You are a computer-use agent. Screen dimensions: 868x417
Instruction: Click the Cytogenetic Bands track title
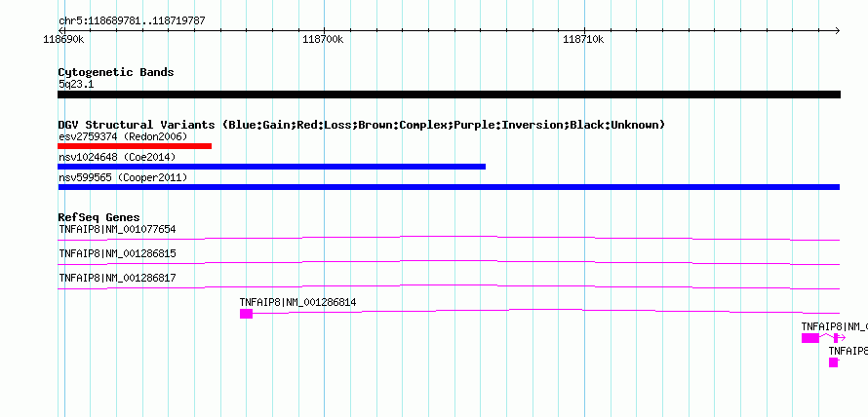[x=116, y=72]
